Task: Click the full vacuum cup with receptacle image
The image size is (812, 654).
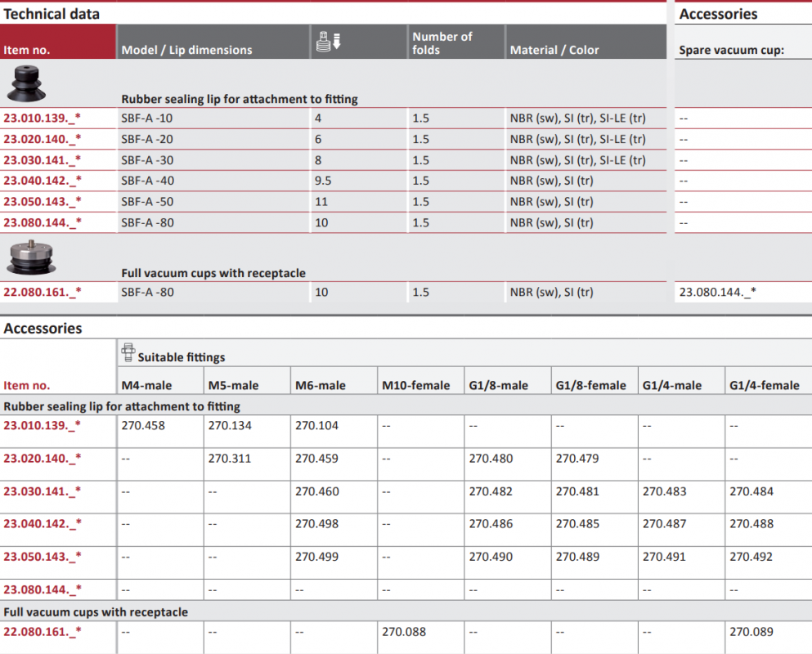Action: click(31, 258)
